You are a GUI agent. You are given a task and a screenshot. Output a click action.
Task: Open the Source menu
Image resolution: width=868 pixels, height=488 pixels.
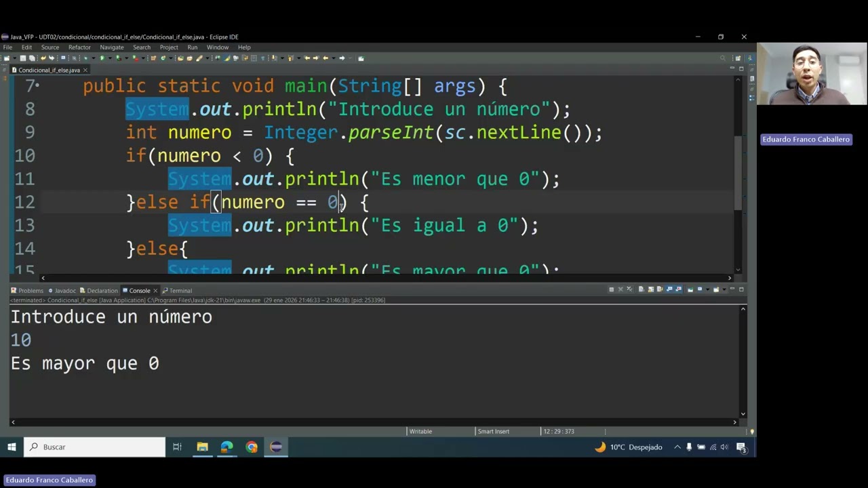coord(50,47)
